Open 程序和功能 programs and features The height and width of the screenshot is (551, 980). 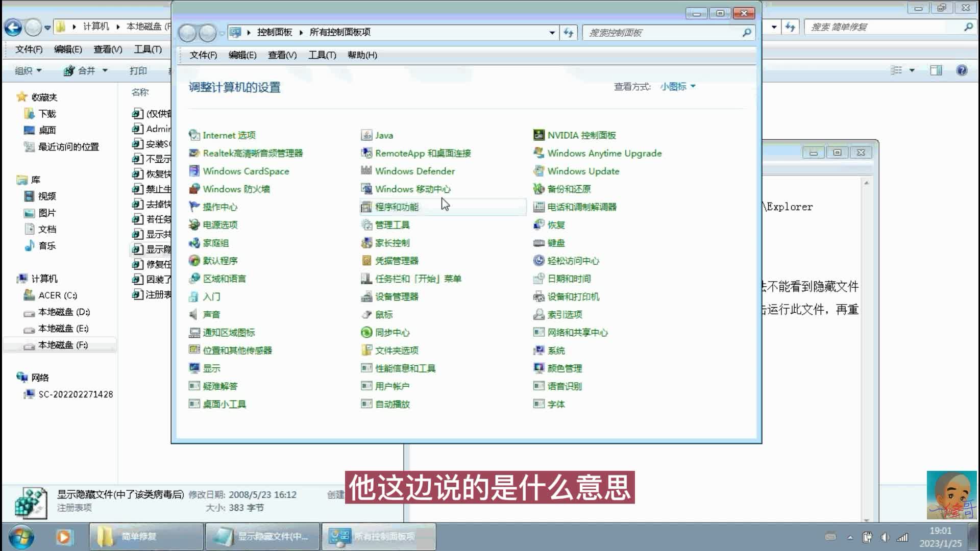[x=396, y=207]
